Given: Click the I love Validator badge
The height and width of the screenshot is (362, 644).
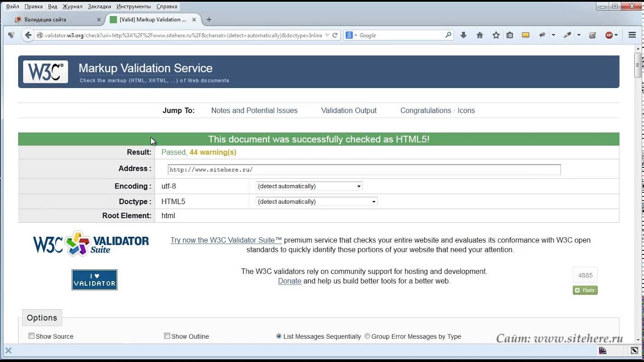Looking at the screenshot, I should [95, 280].
